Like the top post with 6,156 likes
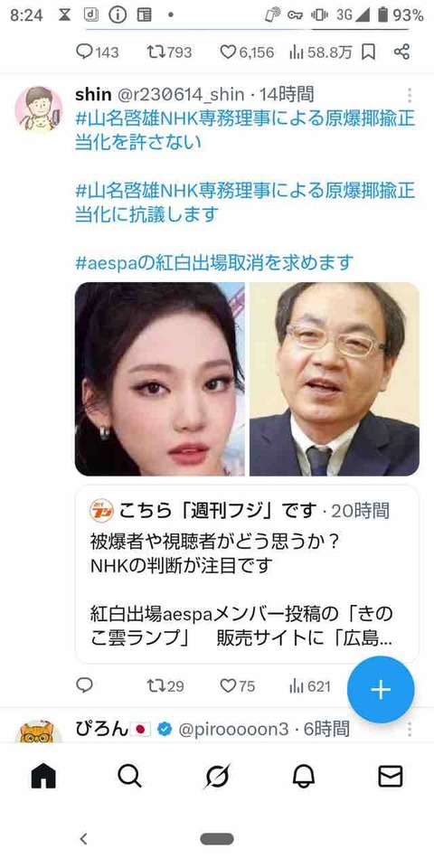The height and width of the screenshot is (868, 434). tap(247, 52)
